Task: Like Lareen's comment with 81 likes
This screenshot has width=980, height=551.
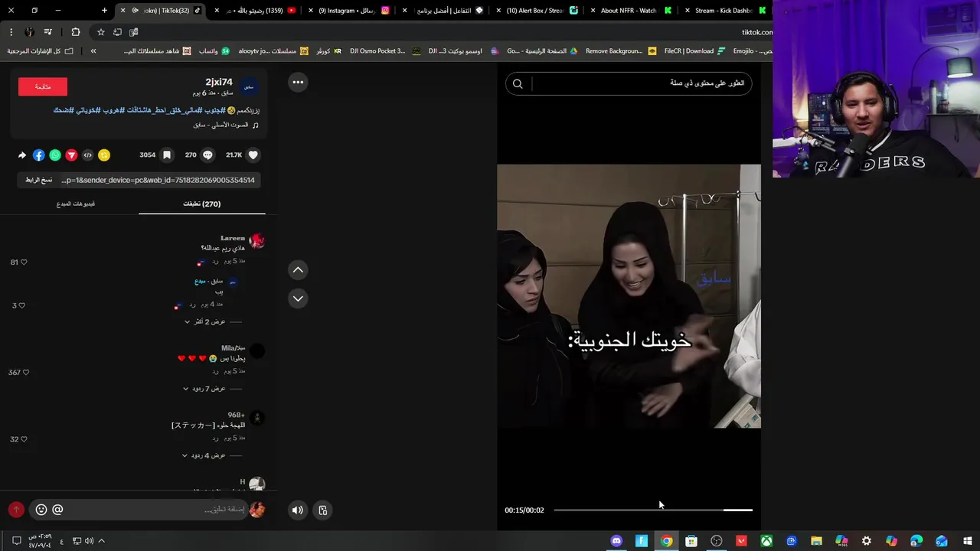Action: tap(24, 262)
